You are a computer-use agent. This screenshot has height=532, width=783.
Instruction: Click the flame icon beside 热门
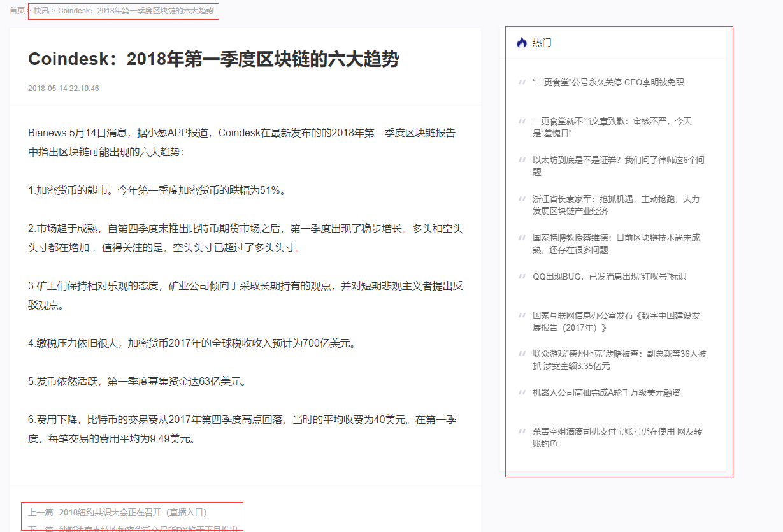522,43
